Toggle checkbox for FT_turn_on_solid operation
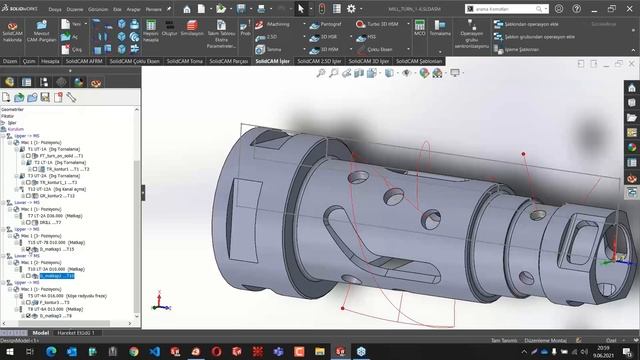This screenshot has width=640, height=360. click(29, 156)
